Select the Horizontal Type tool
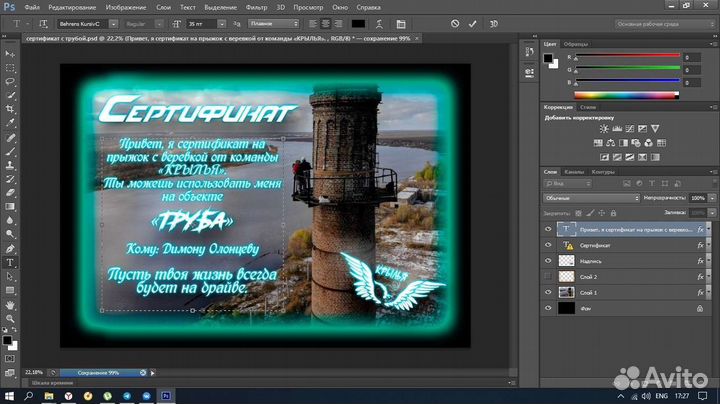 pos(10,263)
